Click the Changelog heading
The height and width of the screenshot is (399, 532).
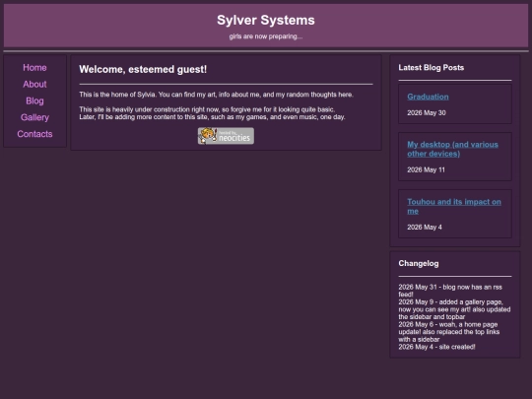pyautogui.click(x=419, y=263)
